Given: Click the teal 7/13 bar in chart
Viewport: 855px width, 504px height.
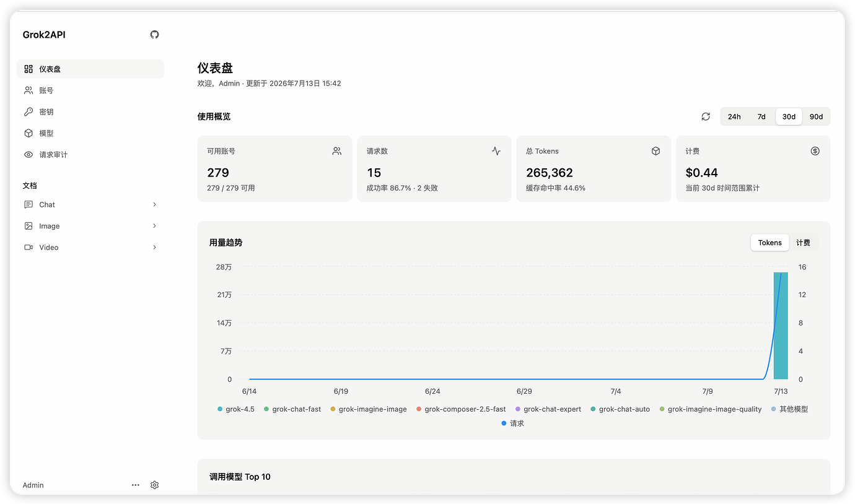Looking at the screenshot, I should point(781,326).
